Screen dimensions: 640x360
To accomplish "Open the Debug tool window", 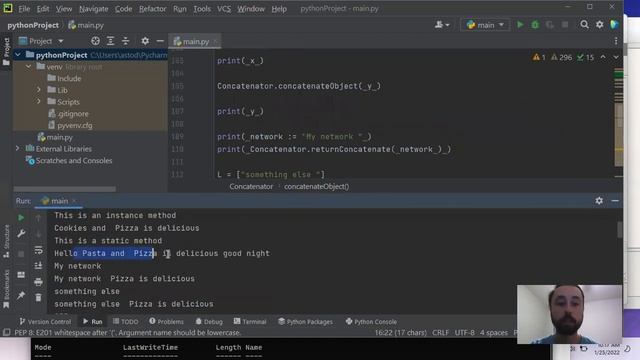I will point(209,322).
